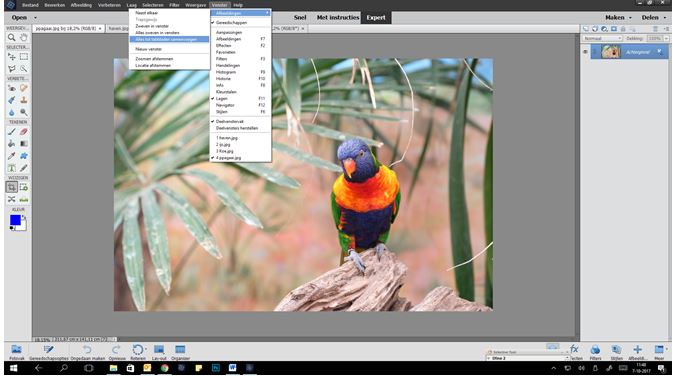Select the Blur tool droplet
This screenshot has height=376, width=673.
[12, 112]
